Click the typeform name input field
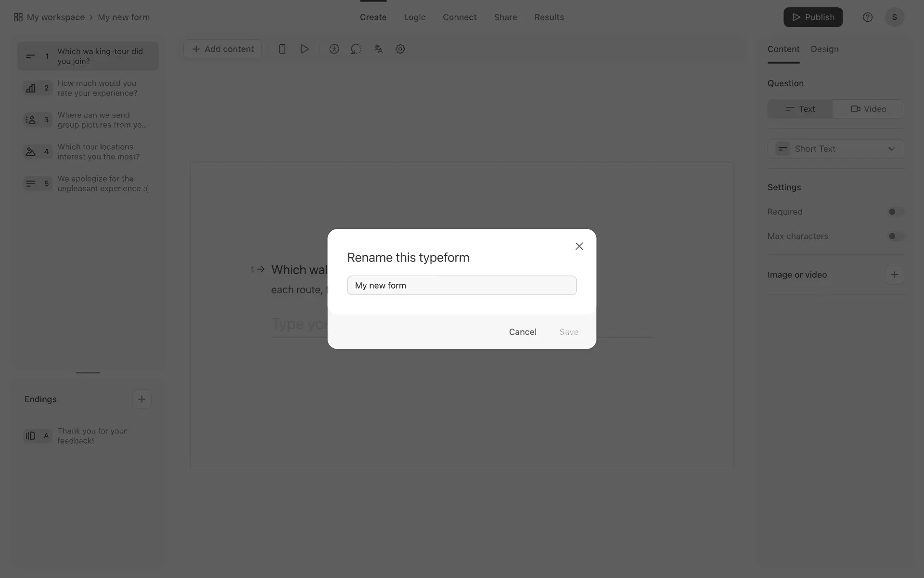This screenshot has height=578, width=924. tap(462, 286)
